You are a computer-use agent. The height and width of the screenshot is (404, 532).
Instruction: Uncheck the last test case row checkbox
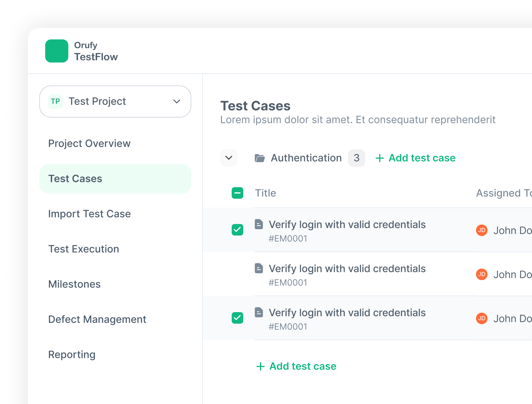237,318
